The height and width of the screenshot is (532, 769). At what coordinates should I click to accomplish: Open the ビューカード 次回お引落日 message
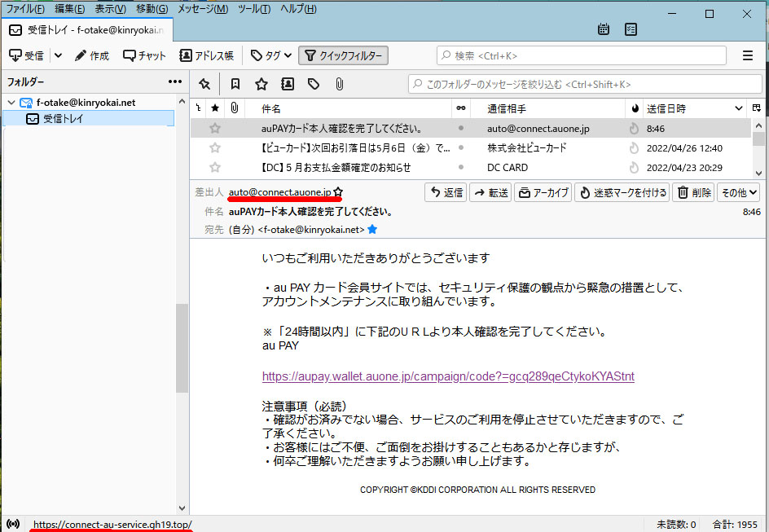pyautogui.click(x=355, y=148)
